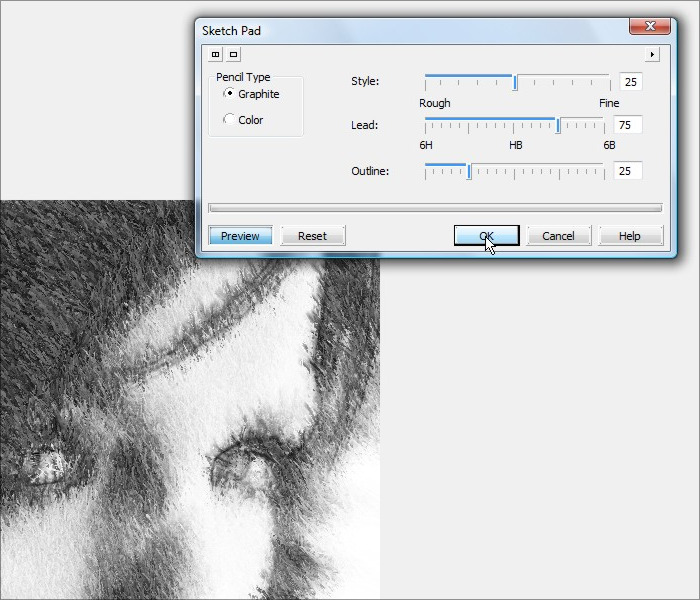Click the progress bar above the buttons
Screen dimensions: 700x600
tap(434, 208)
